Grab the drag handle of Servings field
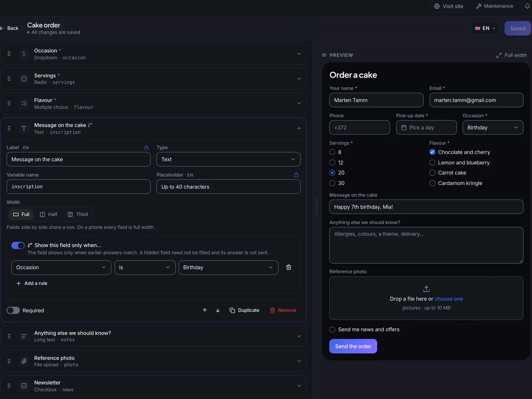 [x=9, y=79]
